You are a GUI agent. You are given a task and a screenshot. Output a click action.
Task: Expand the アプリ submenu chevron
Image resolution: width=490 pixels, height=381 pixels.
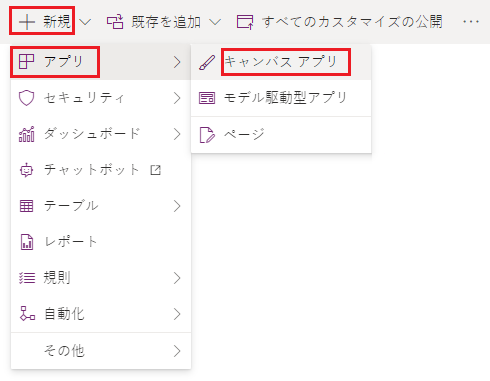click(x=177, y=62)
